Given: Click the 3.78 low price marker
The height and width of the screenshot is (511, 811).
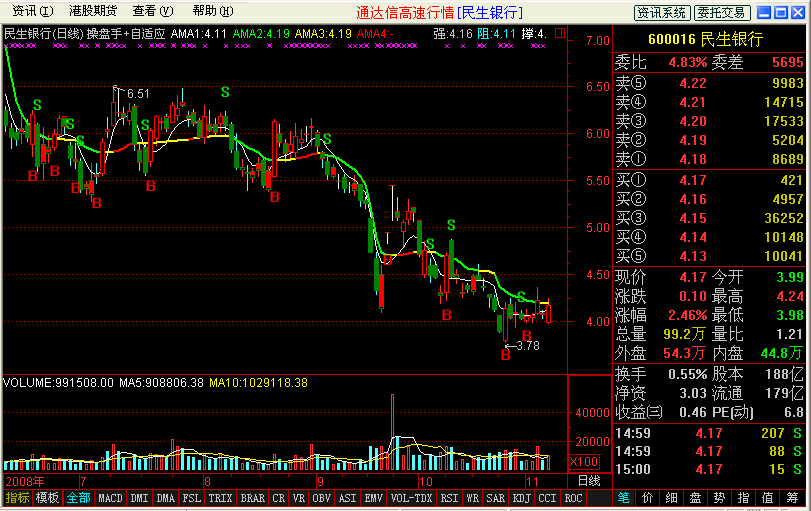Looking at the screenshot, I should (528, 345).
